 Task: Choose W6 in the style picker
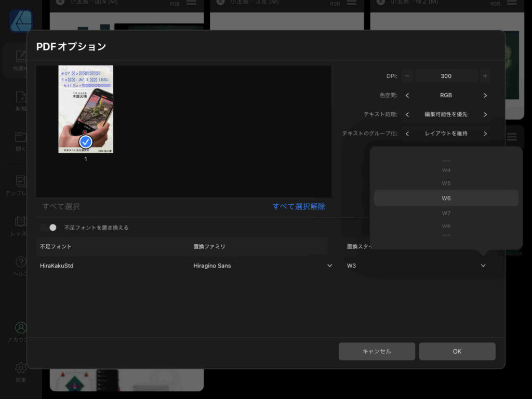[446, 198]
